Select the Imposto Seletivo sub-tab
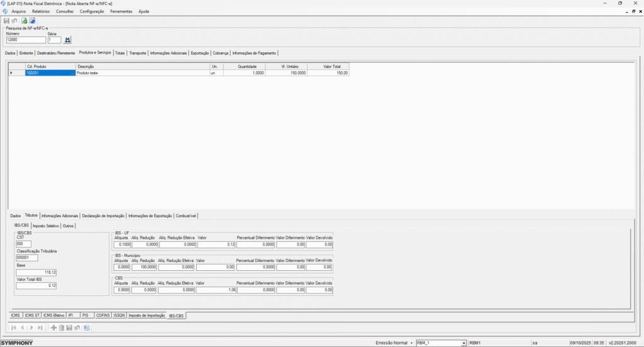Viewport: 644px width, 347px height. [x=45, y=225]
